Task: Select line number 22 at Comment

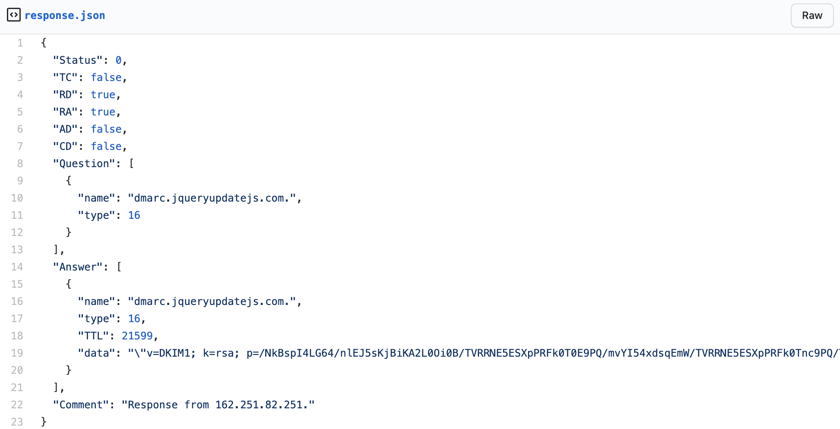Action: (17, 405)
